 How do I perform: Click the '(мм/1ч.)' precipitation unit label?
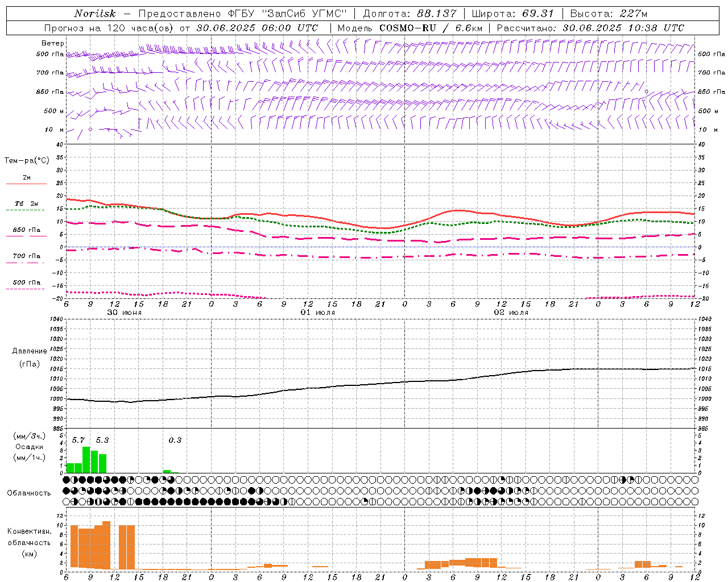pos(30,457)
